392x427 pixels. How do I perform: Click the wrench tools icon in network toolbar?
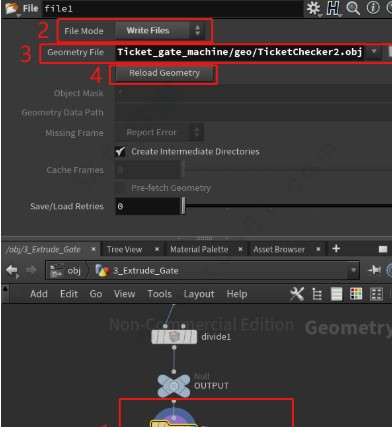297,294
